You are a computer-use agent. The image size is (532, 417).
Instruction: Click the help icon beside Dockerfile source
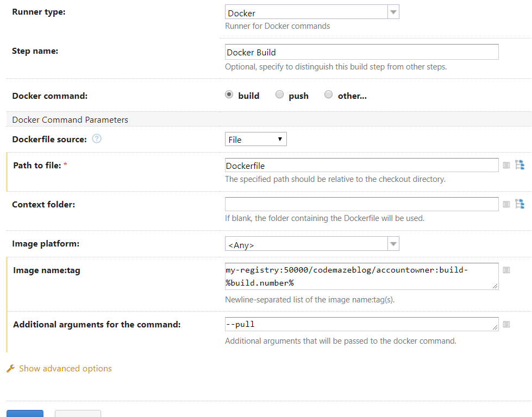click(x=97, y=139)
